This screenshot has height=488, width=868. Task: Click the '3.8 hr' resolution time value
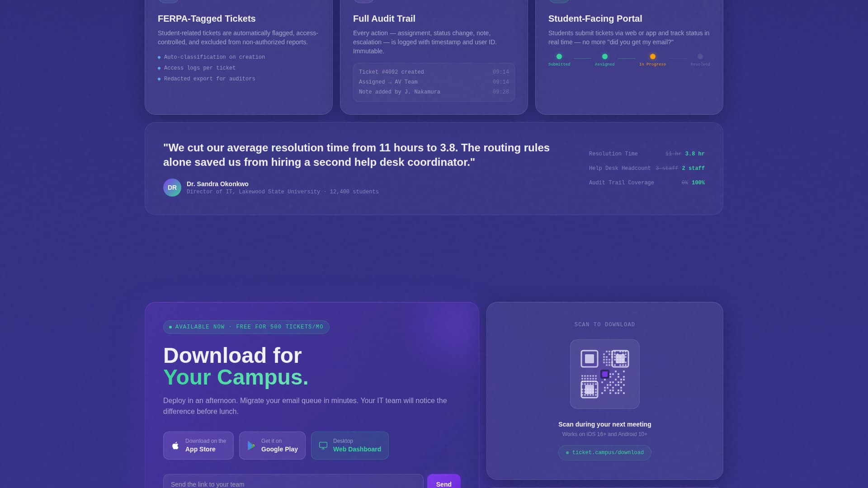tap(695, 154)
